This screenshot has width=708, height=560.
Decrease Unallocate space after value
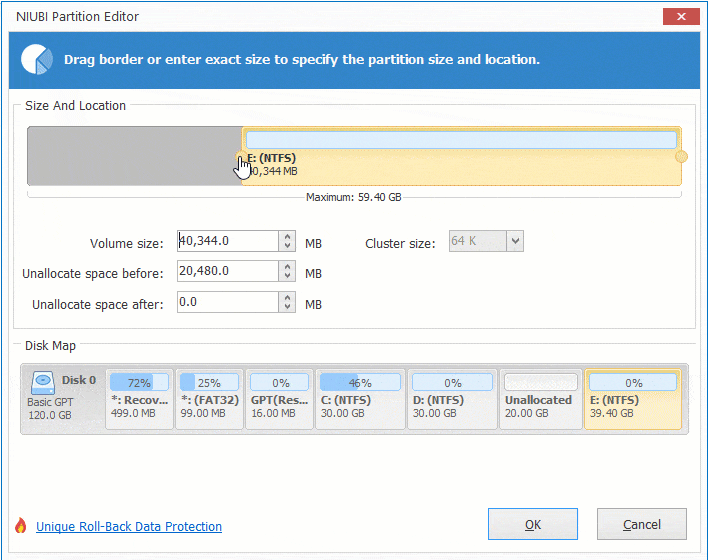[x=287, y=307]
